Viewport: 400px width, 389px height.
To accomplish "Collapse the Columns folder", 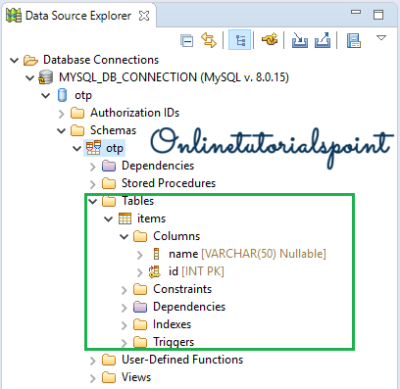I will (124, 237).
